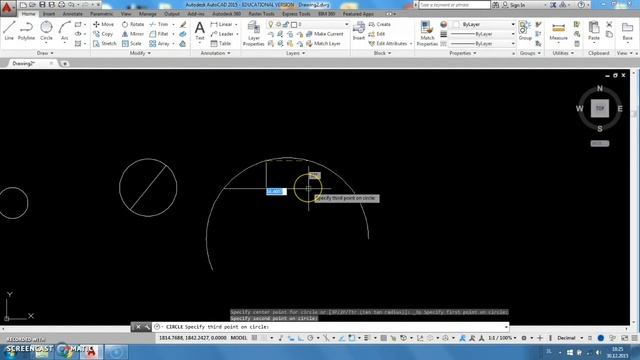Select the Line tool

(x=9, y=31)
